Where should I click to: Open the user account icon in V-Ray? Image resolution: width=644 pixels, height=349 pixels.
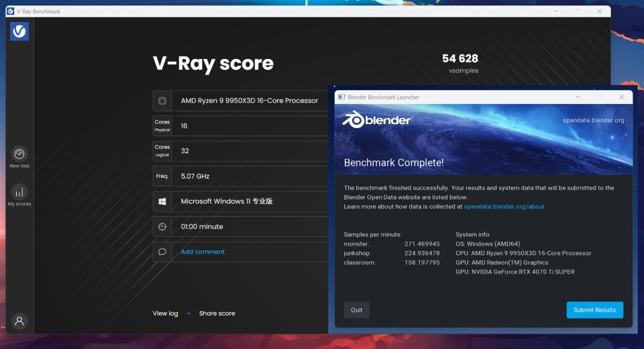click(x=19, y=321)
